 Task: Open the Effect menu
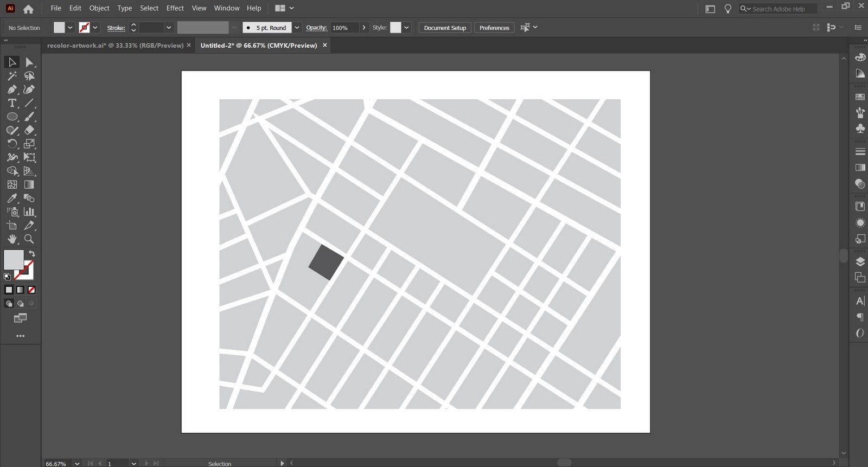175,8
